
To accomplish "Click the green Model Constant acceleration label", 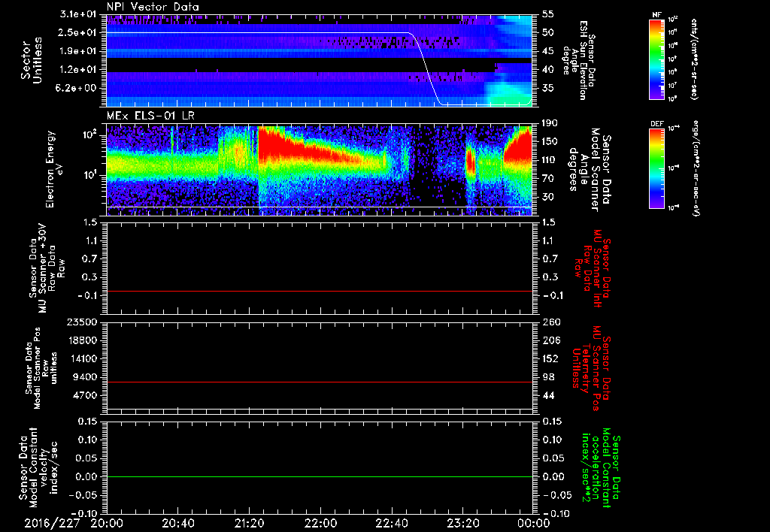I will tap(601, 468).
